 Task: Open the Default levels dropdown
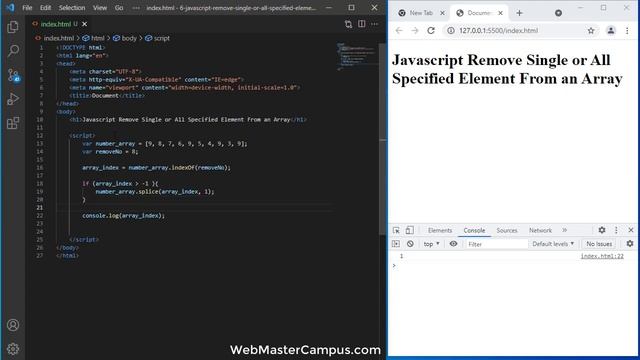(x=553, y=244)
